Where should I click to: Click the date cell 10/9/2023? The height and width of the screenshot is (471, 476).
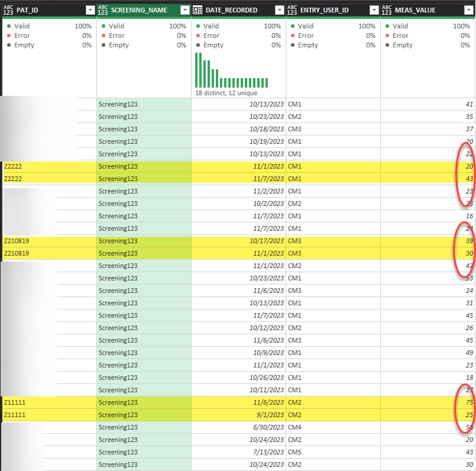[x=239, y=353]
